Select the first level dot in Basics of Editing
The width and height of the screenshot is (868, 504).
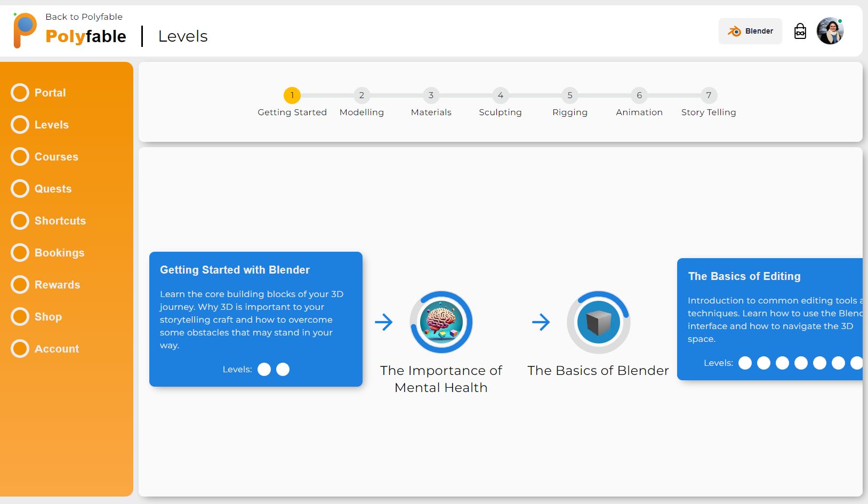(x=745, y=363)
